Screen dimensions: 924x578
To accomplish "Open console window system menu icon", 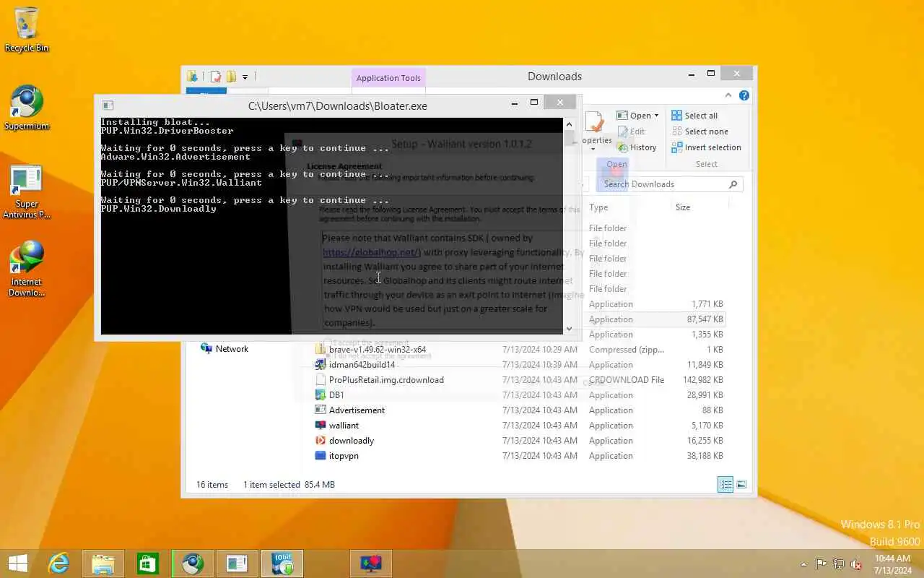I will (x=108, y=105).
